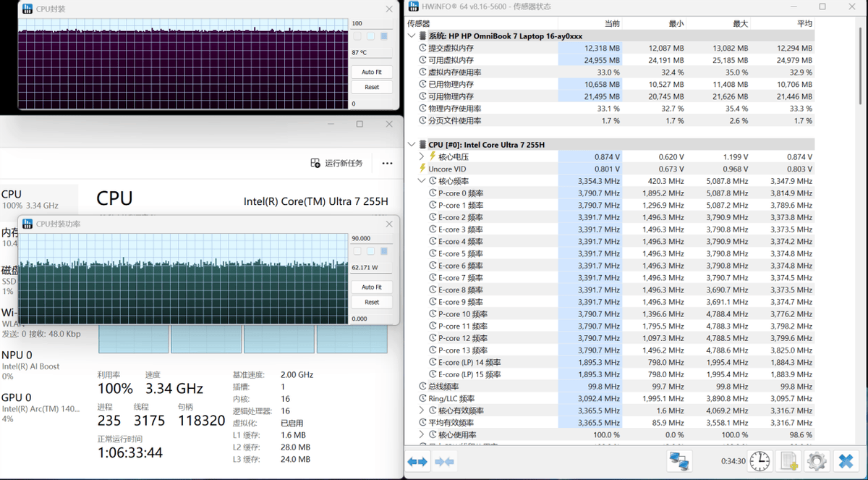The height and width of the screenshot is (480, 868).
Task: Click the clock icon beside P-core 0 频率
Action: (x=433, y=193)
